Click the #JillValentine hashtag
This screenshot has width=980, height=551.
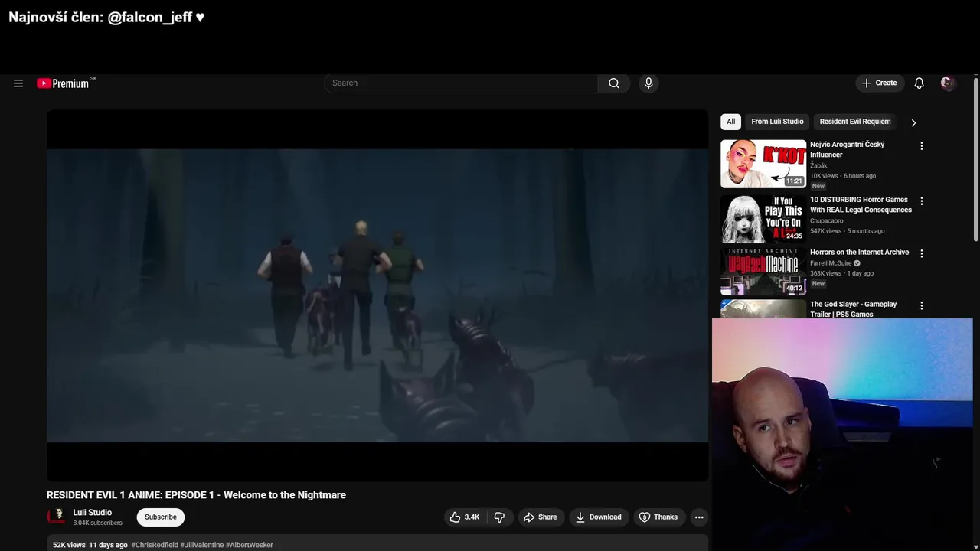pos(202,545)
